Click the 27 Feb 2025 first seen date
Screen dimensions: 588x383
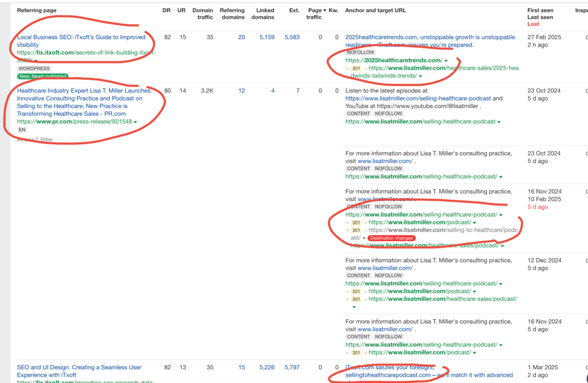click(x=544, y=37)
